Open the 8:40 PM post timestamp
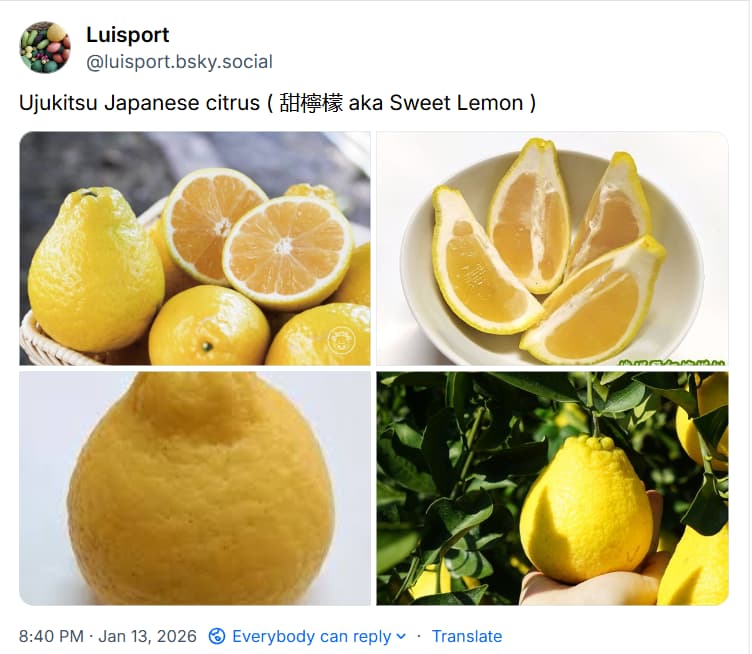This screenshot has height=654, width=752. click(x=51, y=636)
